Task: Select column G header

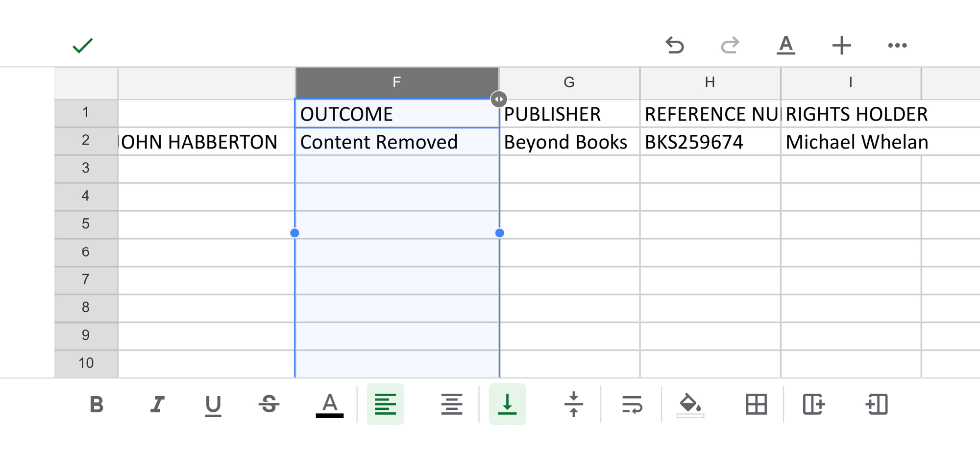Action: pos(569,82)
